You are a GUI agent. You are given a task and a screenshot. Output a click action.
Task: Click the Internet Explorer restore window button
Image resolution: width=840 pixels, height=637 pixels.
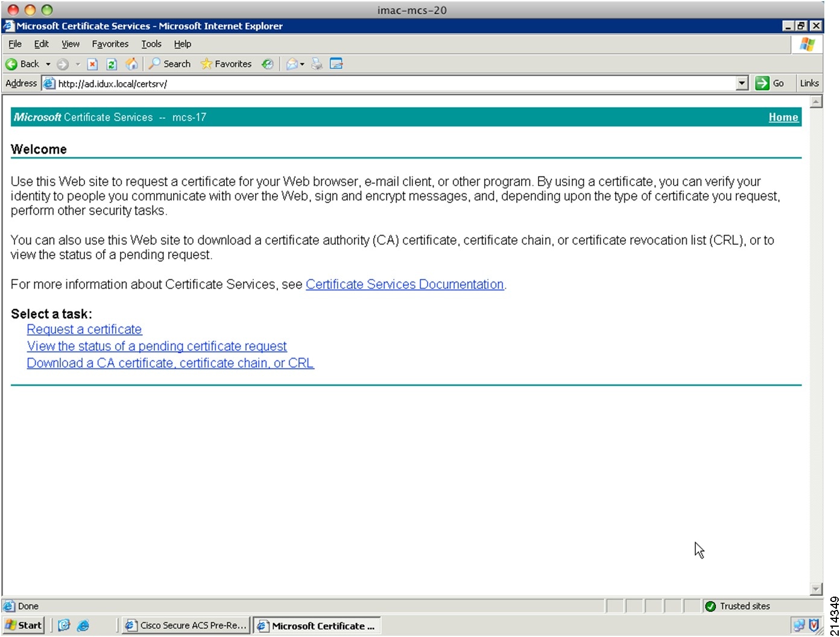pos(801,26)
